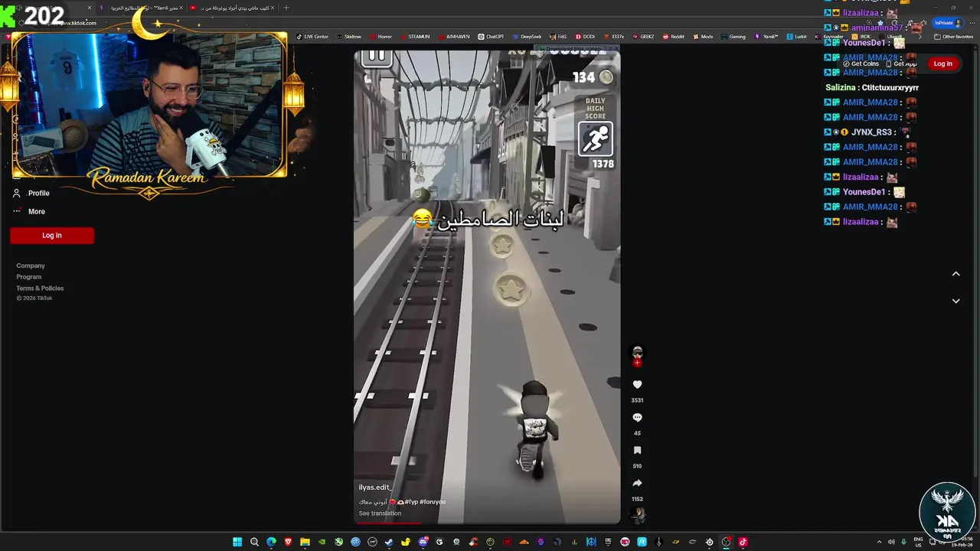Open File Explorer from the taskbar
980x551 pixels.
(x=305, y=542)
